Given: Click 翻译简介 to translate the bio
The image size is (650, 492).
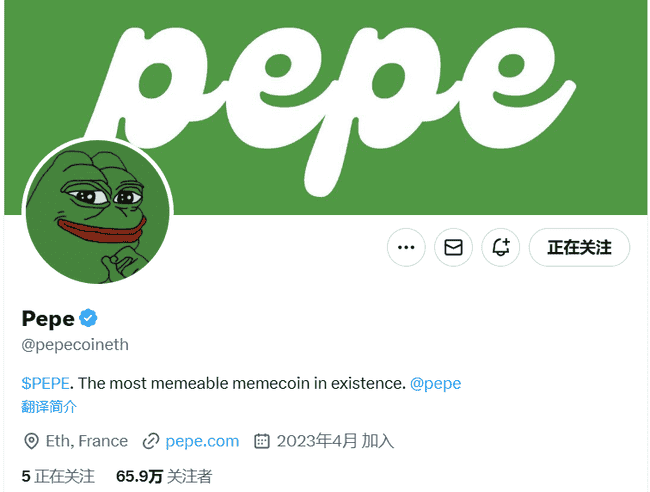Looking at the screenshot, I should [x=49, y=406].
